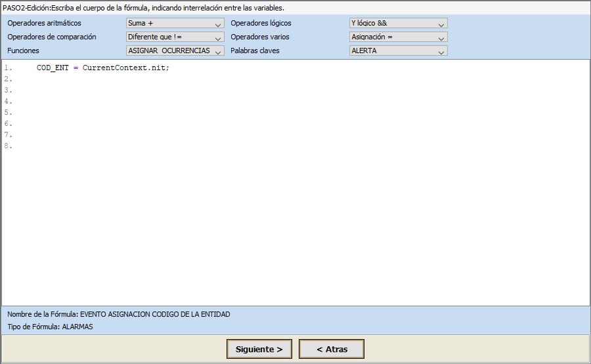Viewport: 591px width, 364px height.
Task: Open the Funciones dropdown showing ASIGNAR OCURRENCIAS
Action: (175, 51)
